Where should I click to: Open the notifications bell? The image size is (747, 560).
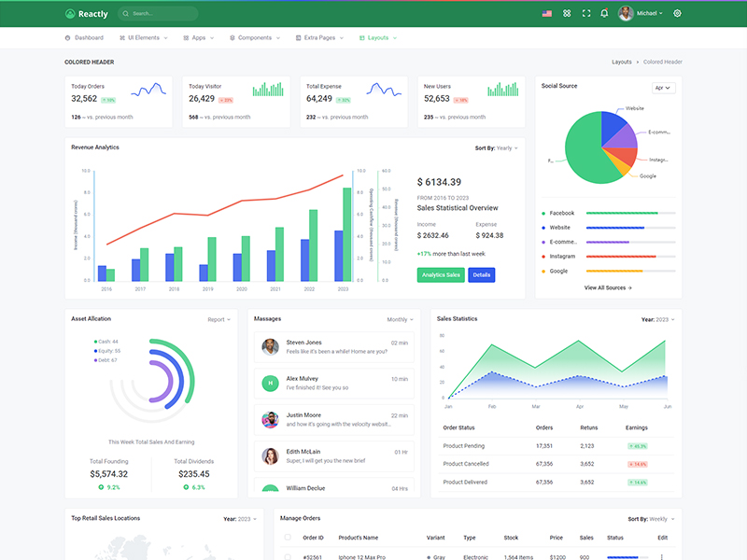[604, 13]
